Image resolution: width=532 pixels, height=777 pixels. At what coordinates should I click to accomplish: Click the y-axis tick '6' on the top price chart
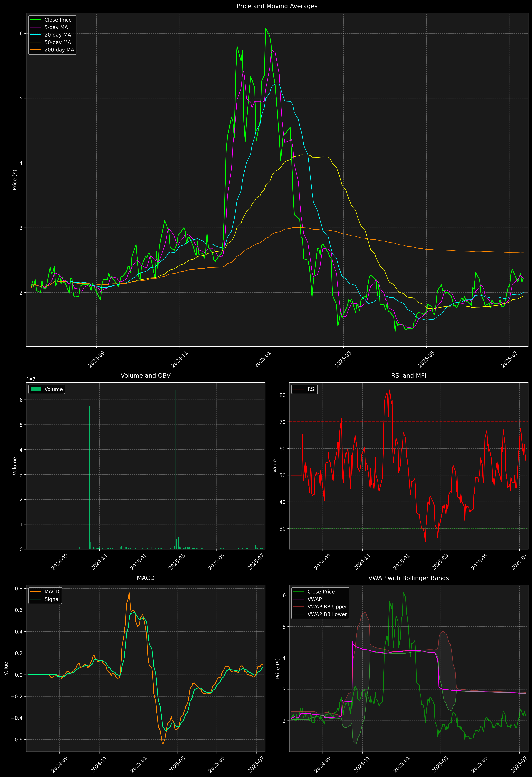(21, 33)
